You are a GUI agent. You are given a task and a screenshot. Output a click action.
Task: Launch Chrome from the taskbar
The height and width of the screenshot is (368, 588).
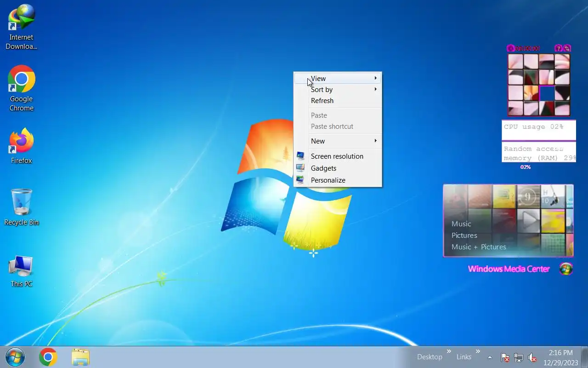point(48,357)
